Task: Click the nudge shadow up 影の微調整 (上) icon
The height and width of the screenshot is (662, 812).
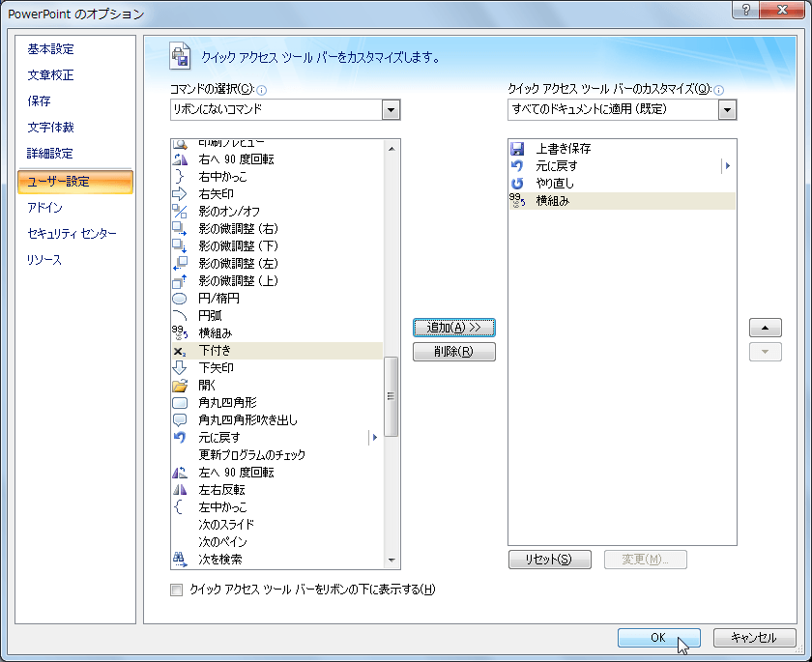Action: [x=180, y=280]
